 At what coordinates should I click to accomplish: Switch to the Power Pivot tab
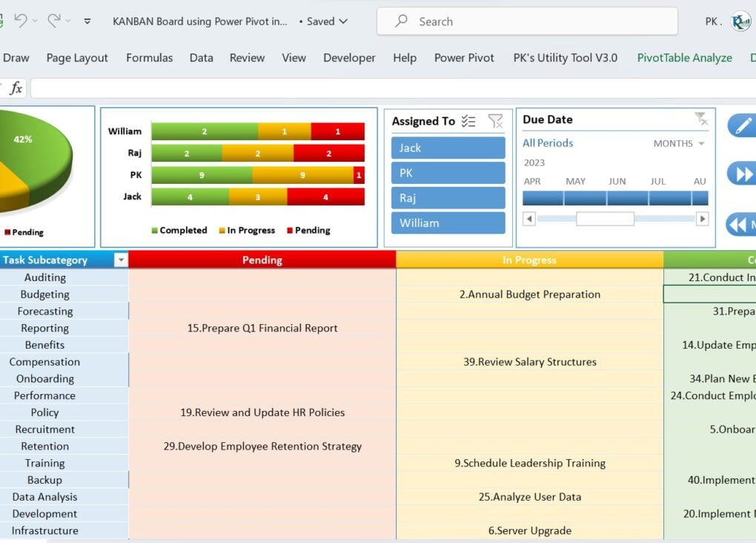[x=464, y=57]
